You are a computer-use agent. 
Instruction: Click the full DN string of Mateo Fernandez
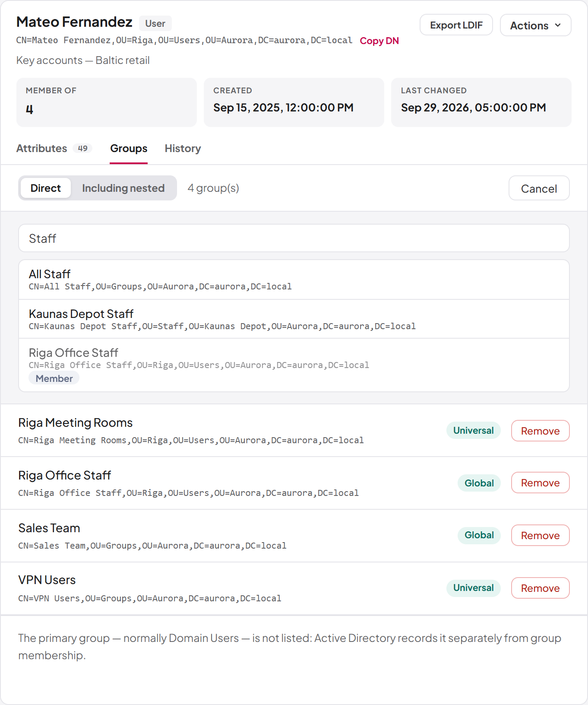pos(184,40)
